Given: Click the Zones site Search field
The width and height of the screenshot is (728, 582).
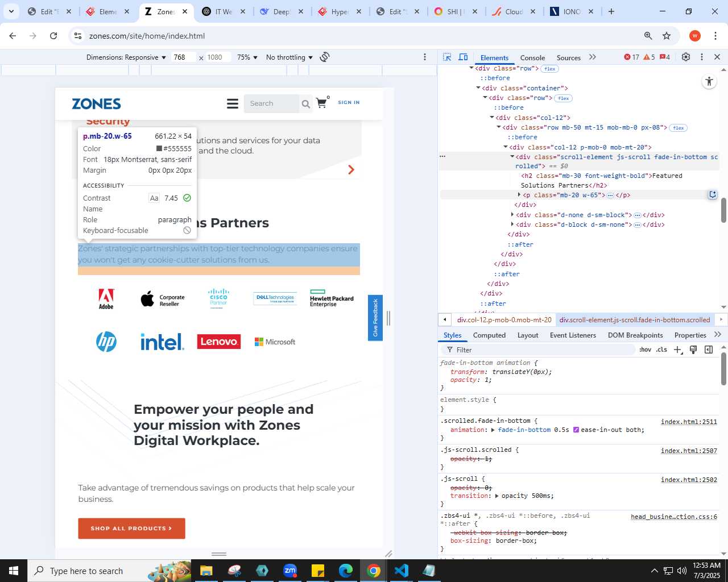Looking at the screenshot, I should (271, 103).
